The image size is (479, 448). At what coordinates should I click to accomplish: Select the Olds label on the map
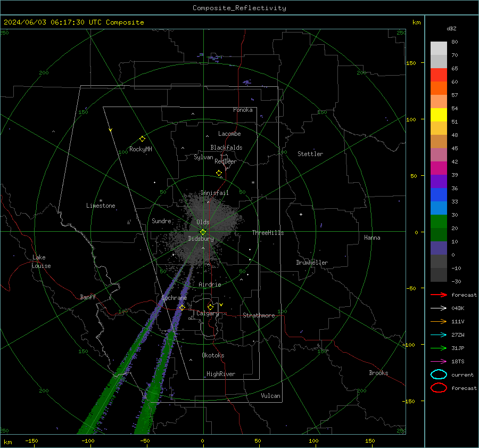pos(203,222)
